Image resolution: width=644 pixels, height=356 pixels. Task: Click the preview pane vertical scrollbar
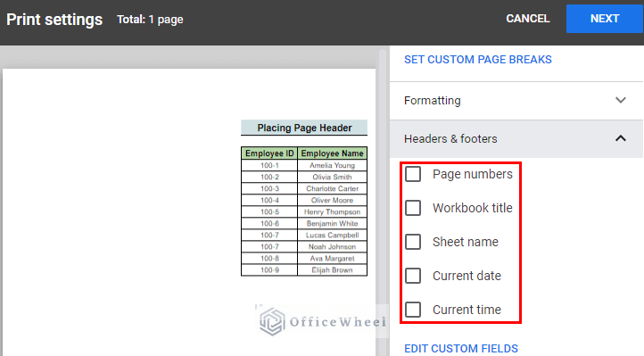click(383, 202)
